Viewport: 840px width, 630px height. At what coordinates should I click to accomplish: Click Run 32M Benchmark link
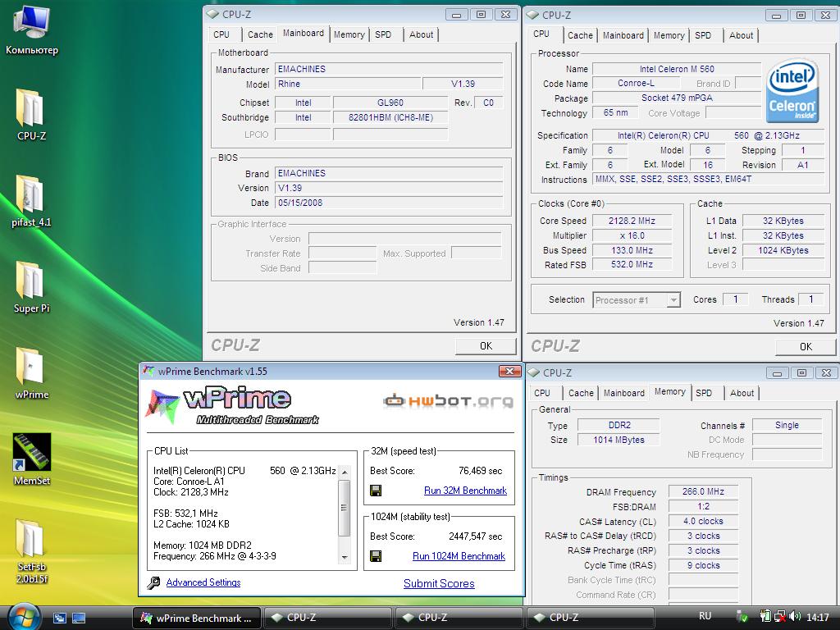pos(465,491)
